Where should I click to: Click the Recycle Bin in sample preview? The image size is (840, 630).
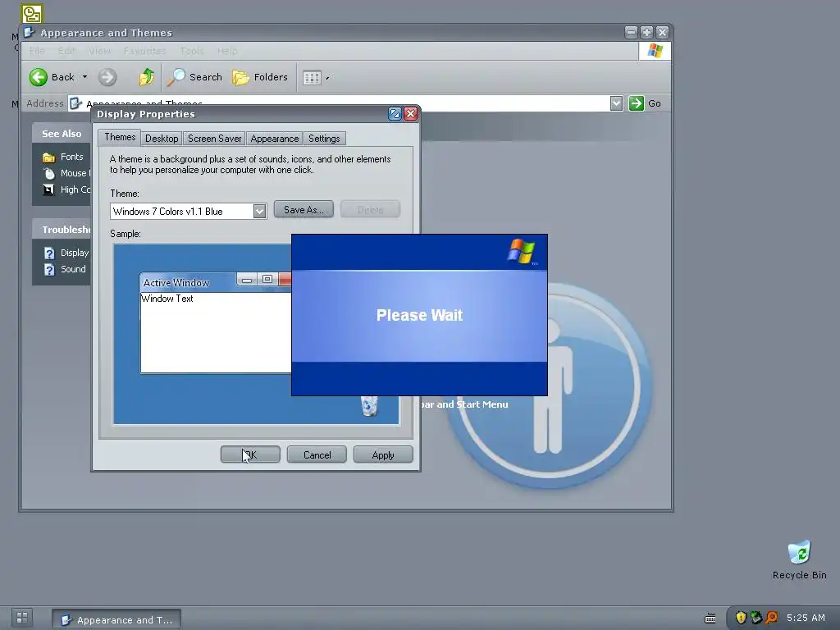369,405
